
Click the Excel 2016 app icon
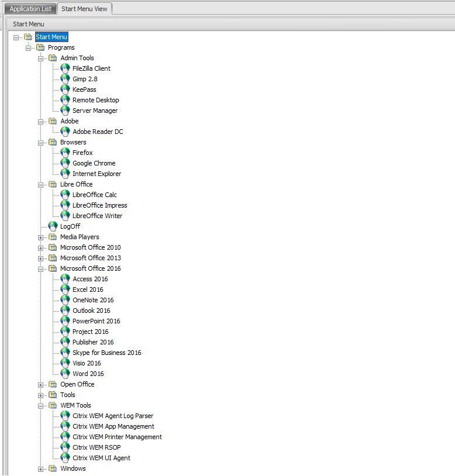coord(65,289)
